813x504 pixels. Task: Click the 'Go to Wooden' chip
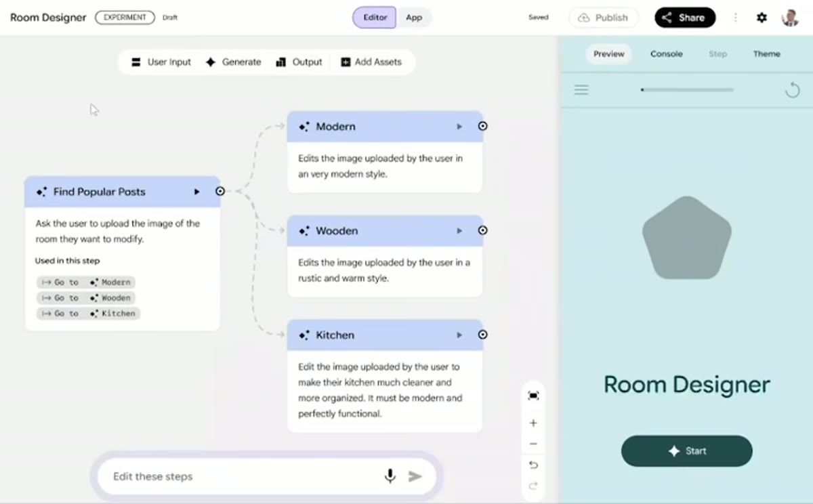86,297
